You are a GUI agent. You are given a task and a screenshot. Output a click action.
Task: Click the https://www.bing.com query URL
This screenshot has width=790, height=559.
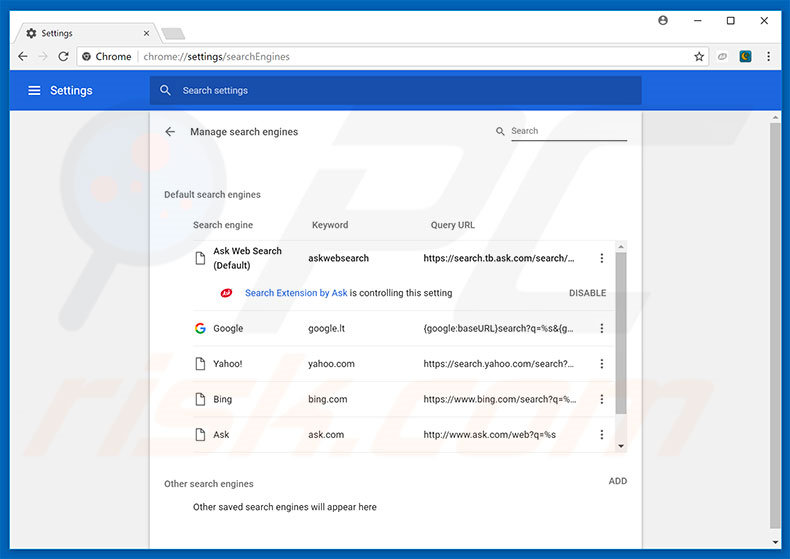(499, 399)
